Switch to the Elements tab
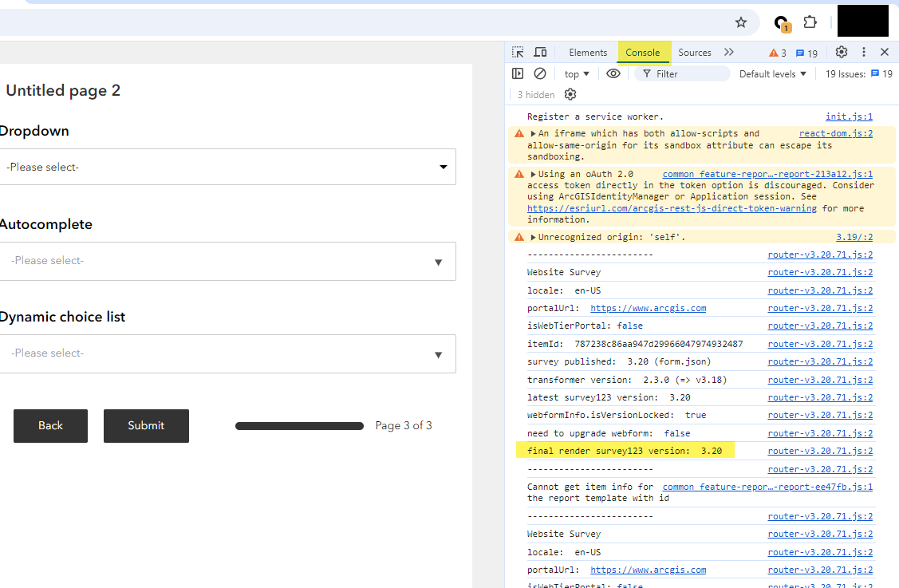The width and height of the screenshot is (899, 588). [x=588, y=52]
